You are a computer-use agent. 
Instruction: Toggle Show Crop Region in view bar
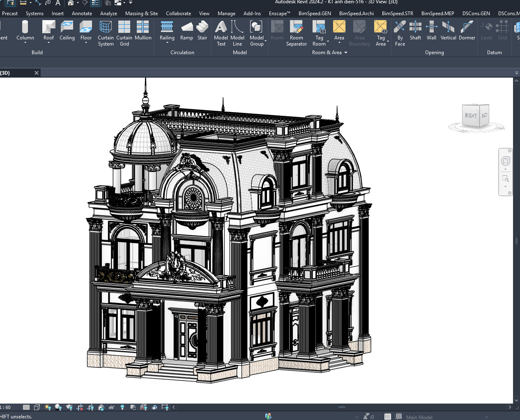click(90, 407)
